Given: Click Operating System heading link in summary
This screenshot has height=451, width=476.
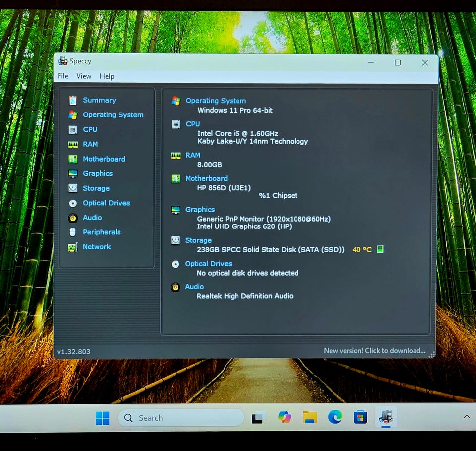Looking at the screenshot, I should click(x=216, y=101).
